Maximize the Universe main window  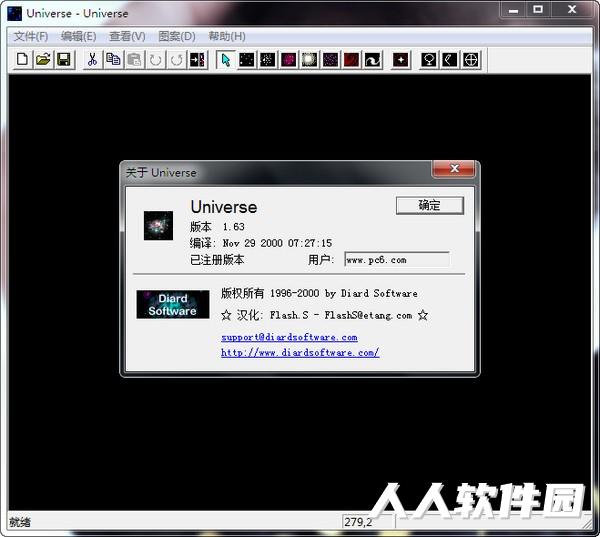[x=538, y=10]
